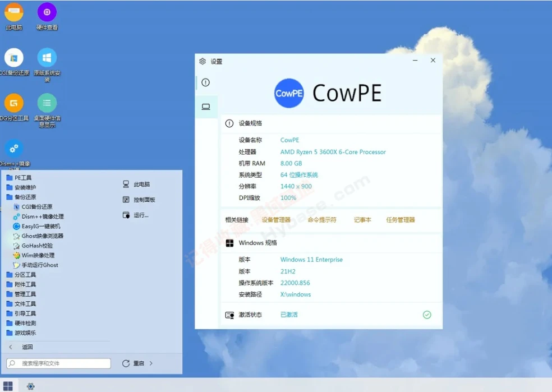Launch EasyIG一键装机 from the menu
Image resolution: width=552 pixels, height=392 pixels.
click(40, 226)
